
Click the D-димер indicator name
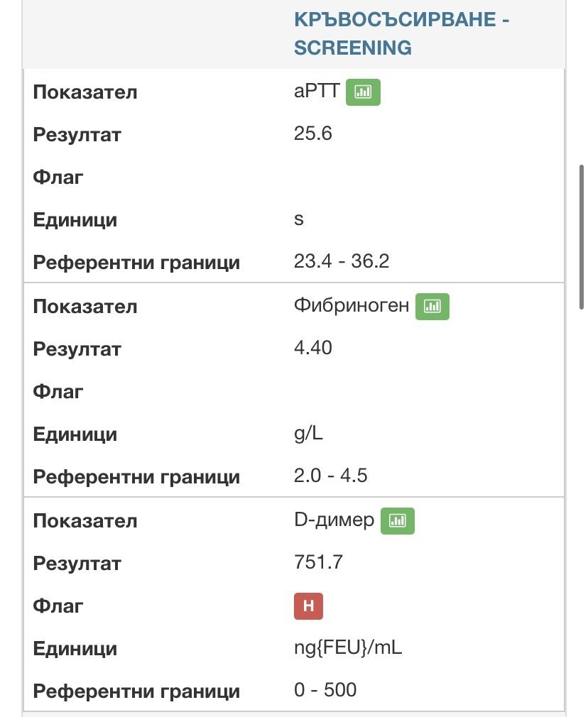tap(334, 521)
